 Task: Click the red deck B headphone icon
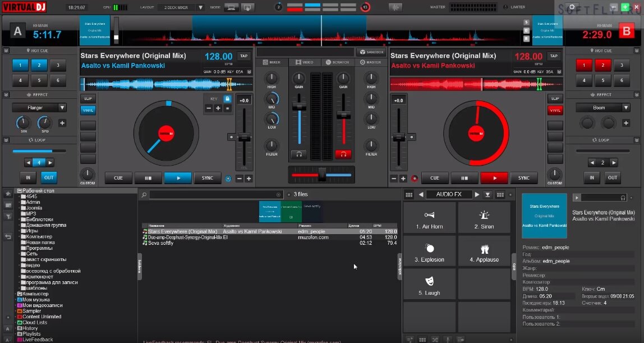coord(343,154)
